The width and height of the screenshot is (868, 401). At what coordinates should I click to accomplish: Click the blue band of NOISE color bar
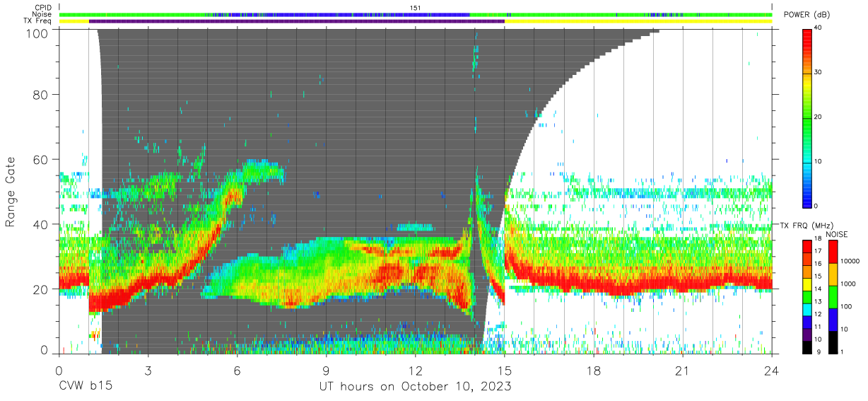point(833,320)
